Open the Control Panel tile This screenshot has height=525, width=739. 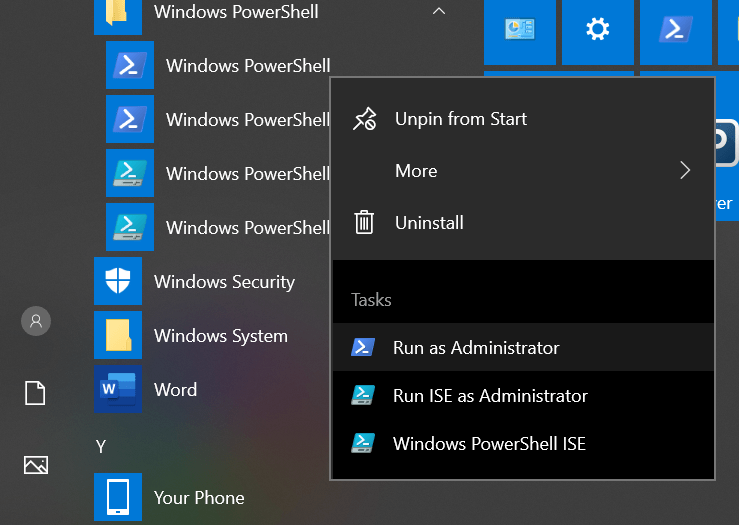click(x=520, y=30)
